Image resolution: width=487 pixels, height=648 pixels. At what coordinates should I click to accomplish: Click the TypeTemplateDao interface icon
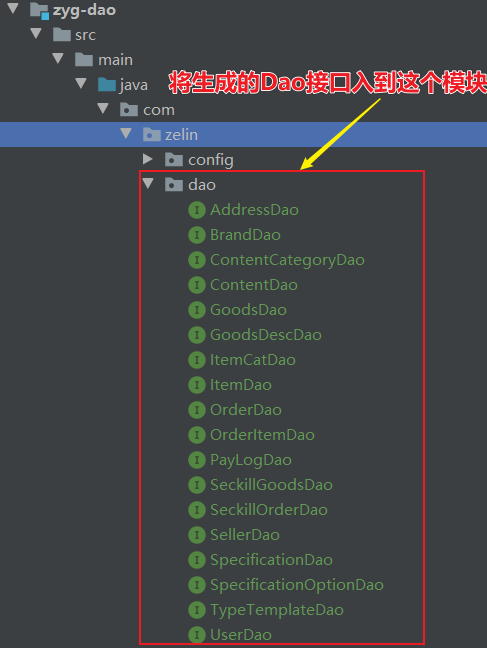click(197, 610)
